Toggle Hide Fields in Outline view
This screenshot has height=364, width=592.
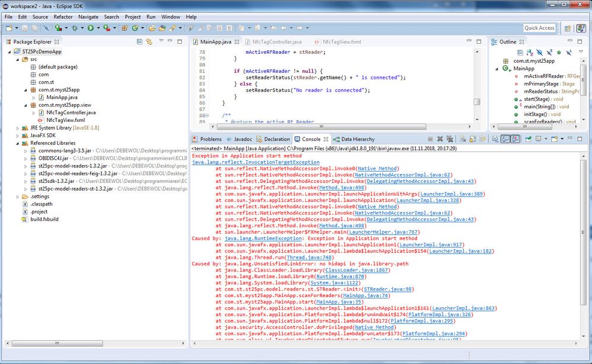click(x=540, y=53)
